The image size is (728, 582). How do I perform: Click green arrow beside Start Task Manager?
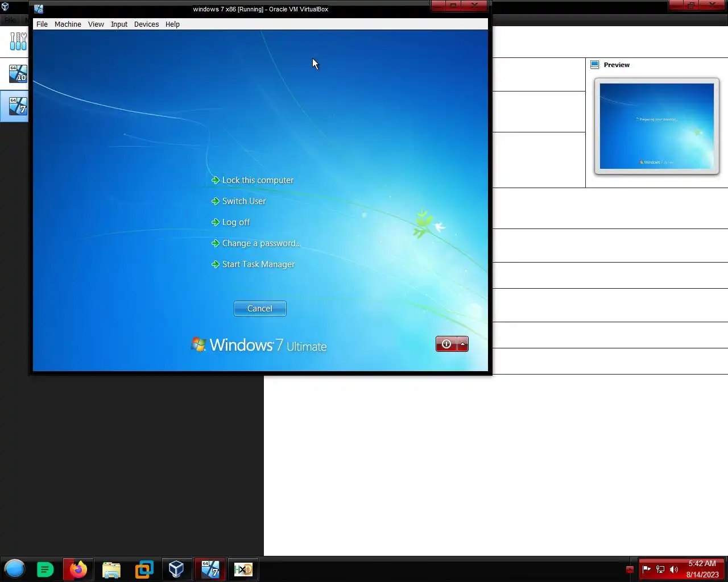[x=216, y=264]
